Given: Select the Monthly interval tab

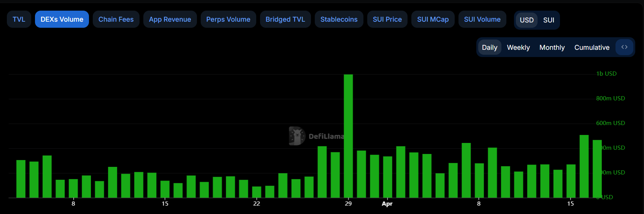Looking at the screenshot, I should 552,48.
